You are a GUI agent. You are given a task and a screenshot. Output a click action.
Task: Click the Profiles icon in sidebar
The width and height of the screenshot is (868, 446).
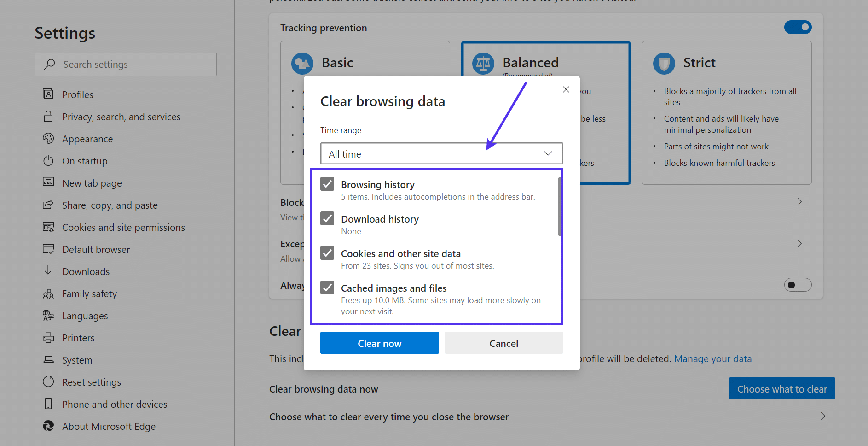click(x=49, y=94)
